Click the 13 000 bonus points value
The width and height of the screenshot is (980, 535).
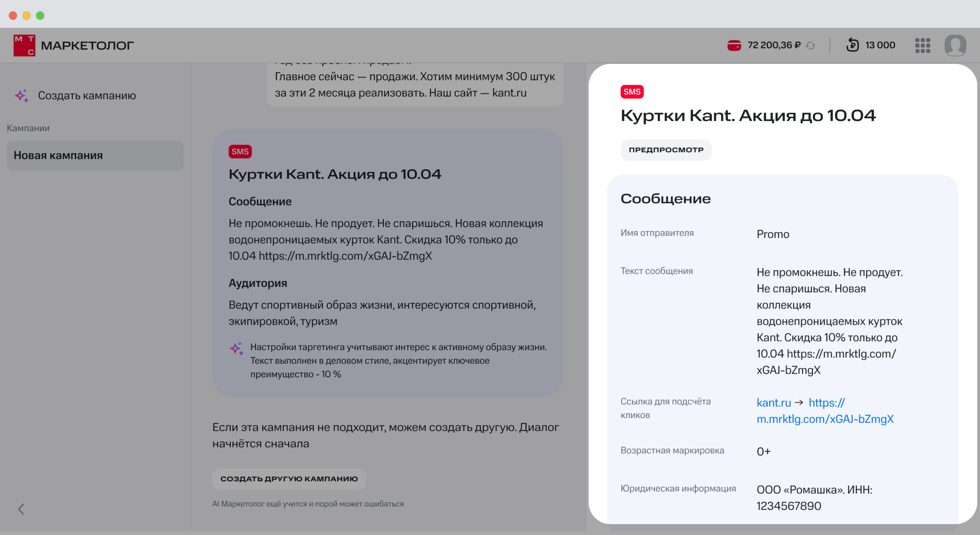(880, 45)
